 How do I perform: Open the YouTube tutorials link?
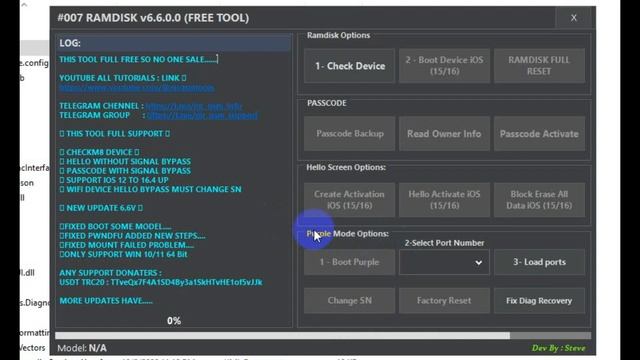(x=137, y=88)
